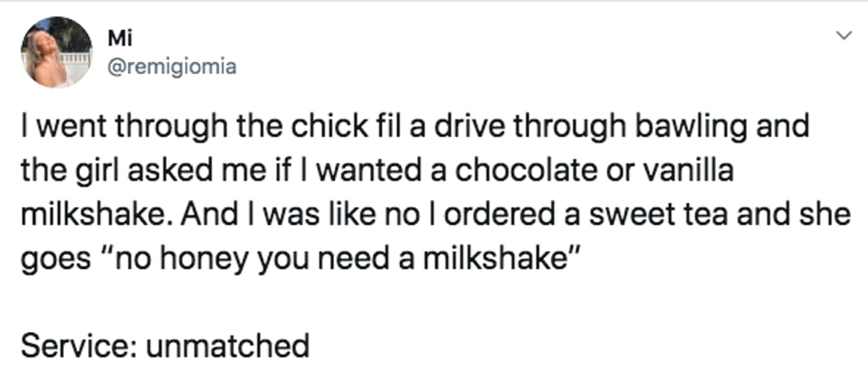
Task: Select the word "unmatched"
Action: [227, 345]
